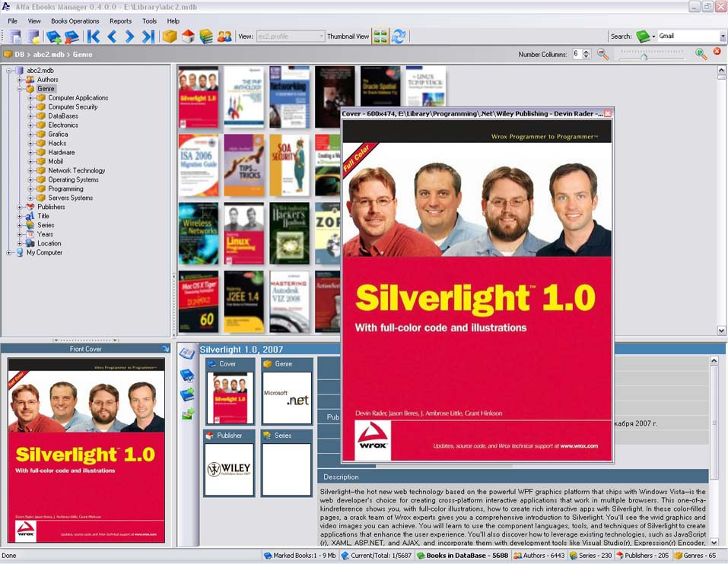Select the Series tree item
Image resolution: width=728 pixels, height=564 pixels.
46,225
